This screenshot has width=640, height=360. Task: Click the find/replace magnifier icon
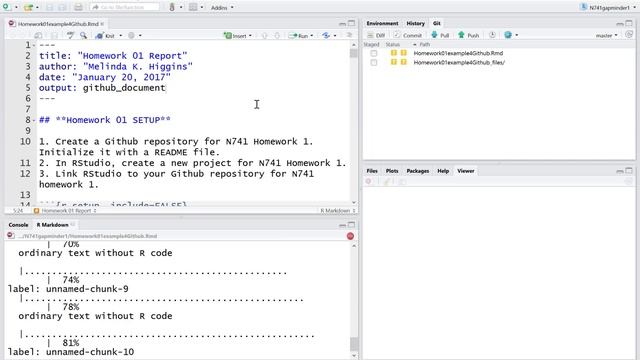click(x=83, y=36)
